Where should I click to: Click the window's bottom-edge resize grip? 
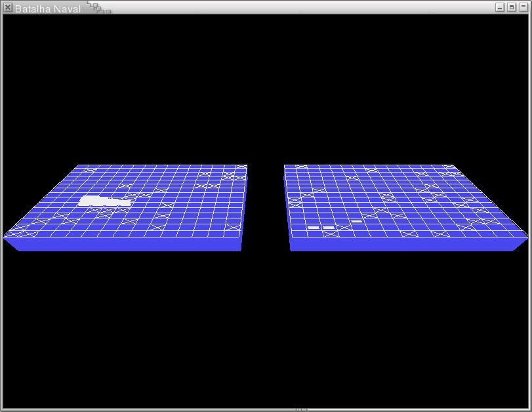[x=301, y=409]
